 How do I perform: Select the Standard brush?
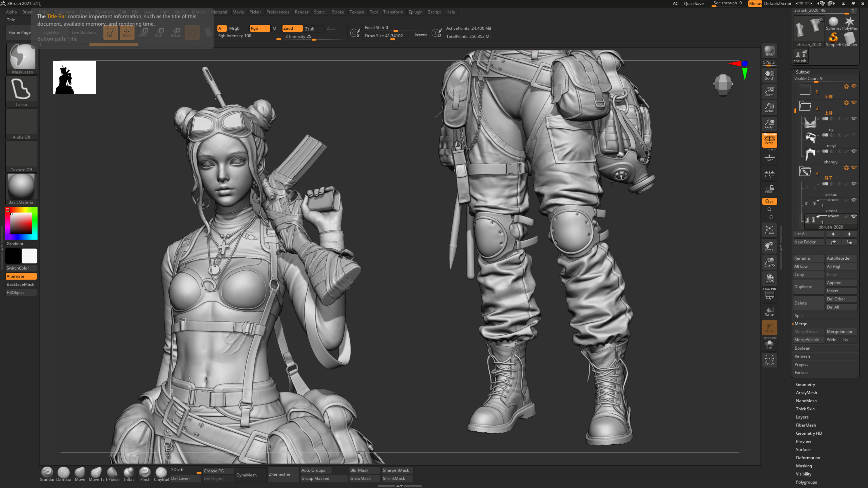[47, 474]
